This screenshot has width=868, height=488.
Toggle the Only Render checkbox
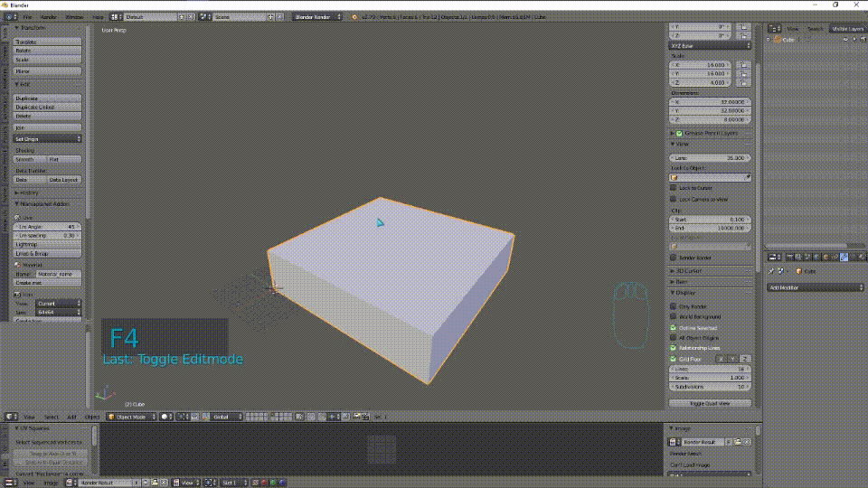point(675,305)
